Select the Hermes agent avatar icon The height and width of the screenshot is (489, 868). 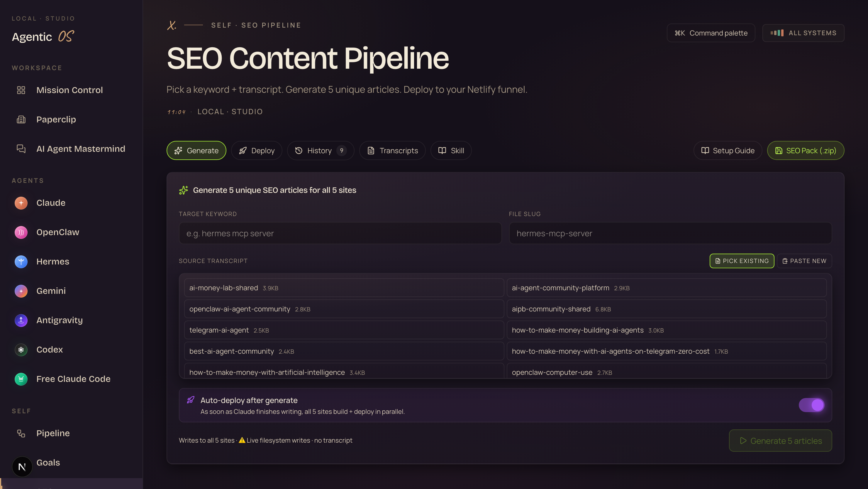pyautogui.click(x=21, y=262)
